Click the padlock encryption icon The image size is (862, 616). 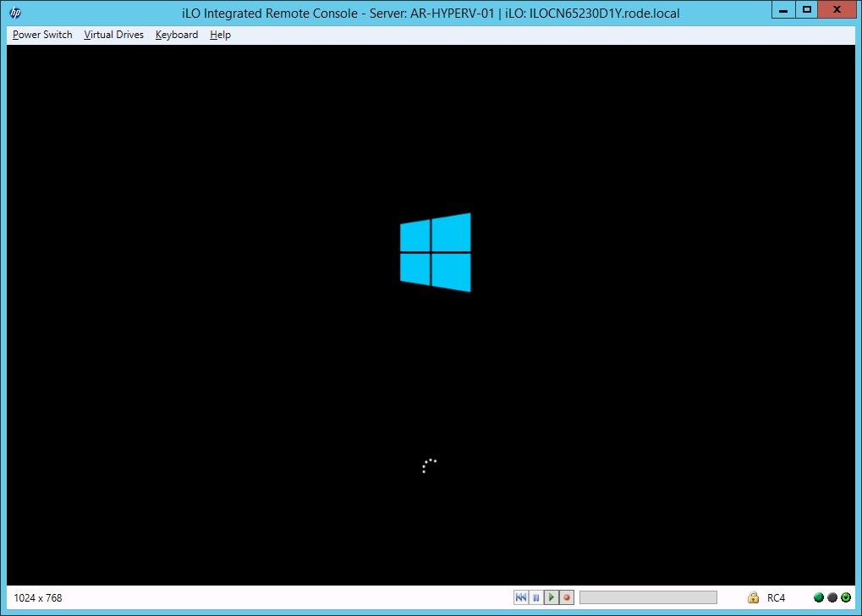pyautogui.click(x=753, y=597)
